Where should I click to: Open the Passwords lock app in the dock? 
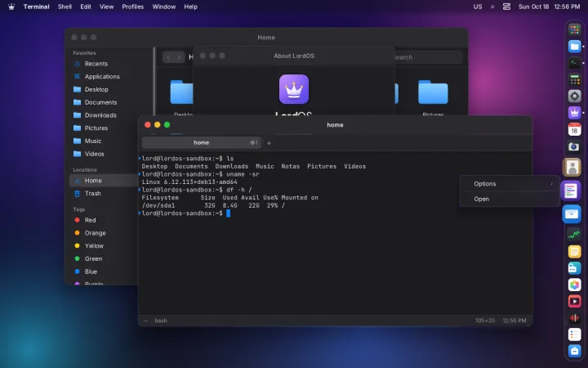(574, 268)
